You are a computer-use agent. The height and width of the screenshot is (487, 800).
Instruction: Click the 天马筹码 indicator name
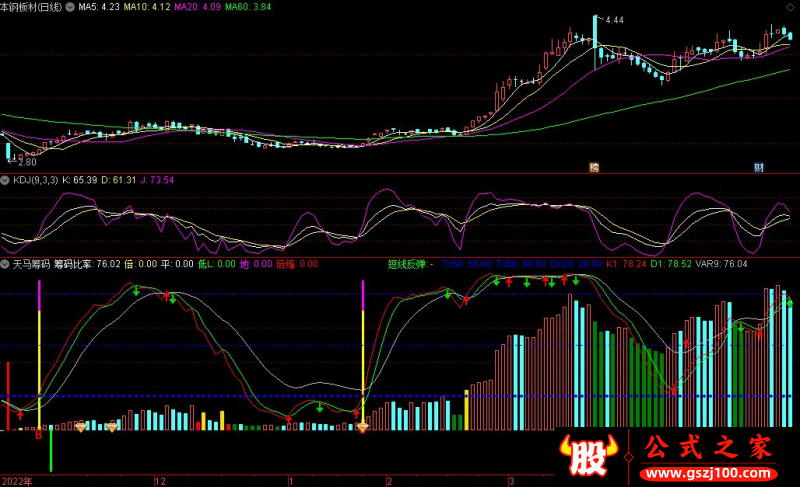pos(31,264)
